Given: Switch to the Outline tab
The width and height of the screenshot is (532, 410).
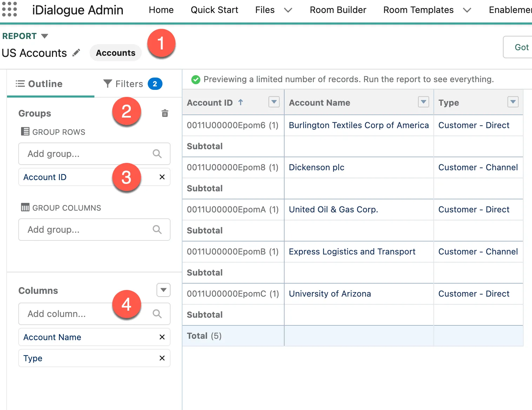Looking at the screenshot, I should click(51, 84).
